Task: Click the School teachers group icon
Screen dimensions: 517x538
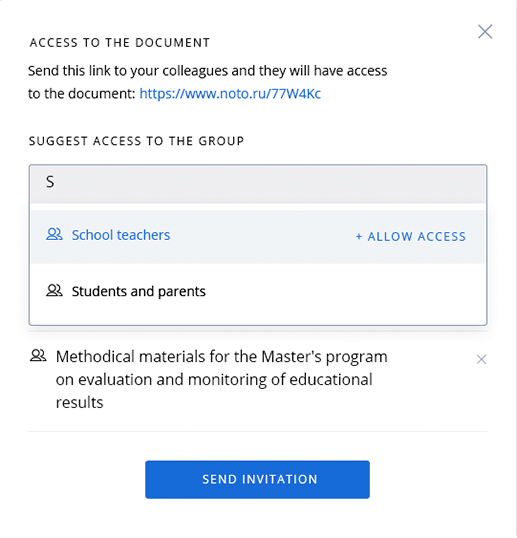Action: 54,234
